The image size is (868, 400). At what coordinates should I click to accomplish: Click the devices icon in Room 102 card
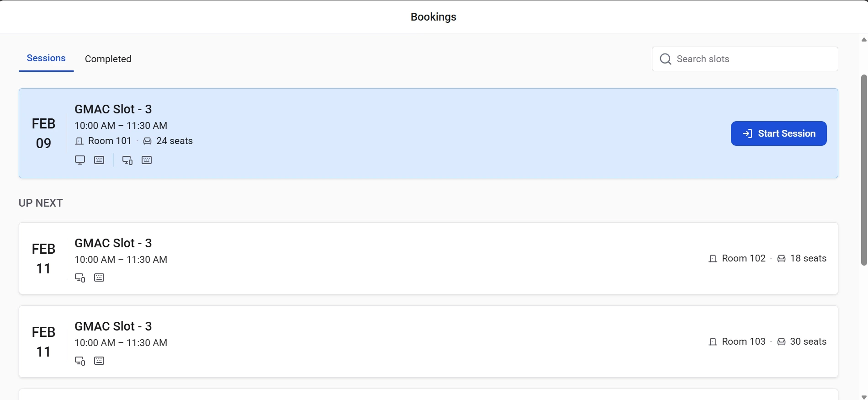coord(80,277)
